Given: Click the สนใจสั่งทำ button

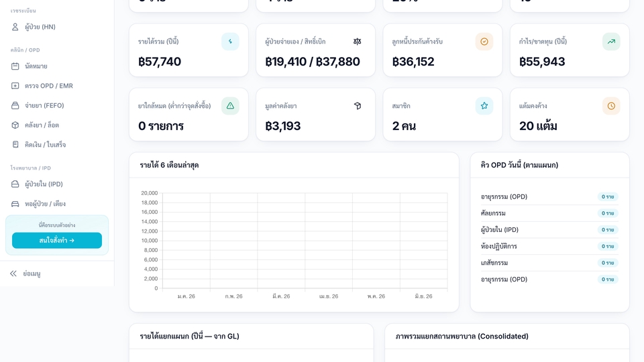Looking at the screenshot, I should (x=57, y=241).
